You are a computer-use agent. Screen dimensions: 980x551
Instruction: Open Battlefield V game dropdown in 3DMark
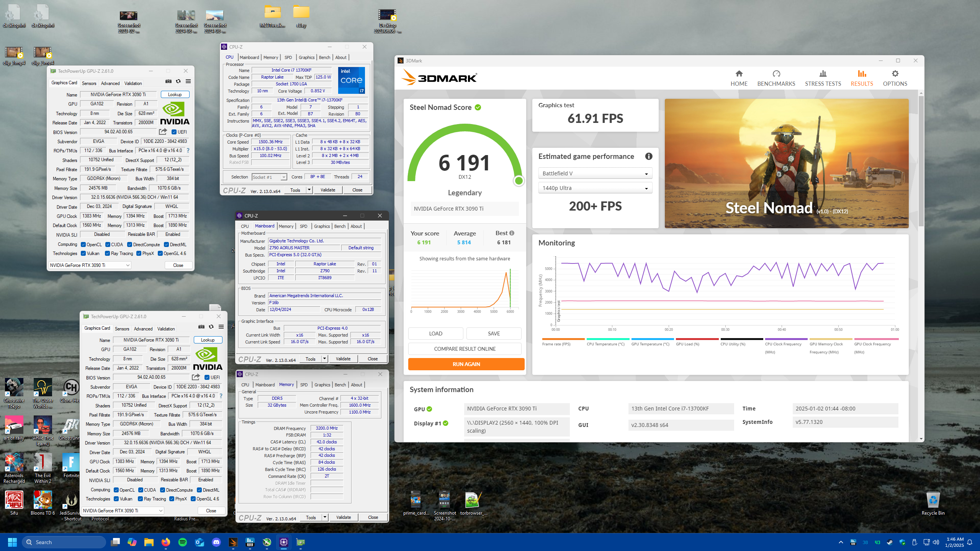(x=595, y=173)
